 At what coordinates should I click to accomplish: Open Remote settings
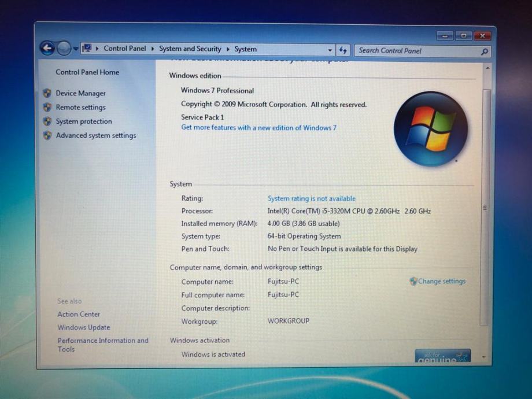81,107
